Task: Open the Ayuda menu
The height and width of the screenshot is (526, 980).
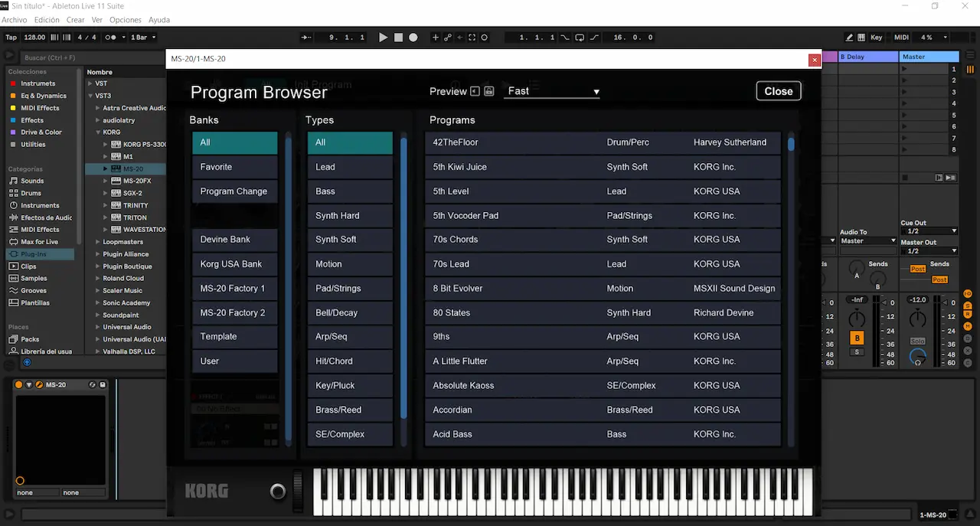Action: click(x=159, y=20)
